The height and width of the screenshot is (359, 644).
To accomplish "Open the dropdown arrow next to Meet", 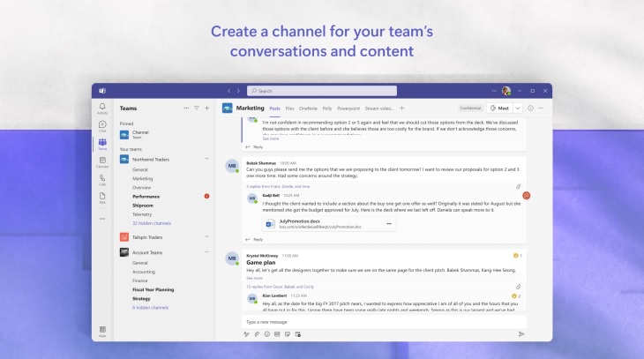I will coord(518,108).
